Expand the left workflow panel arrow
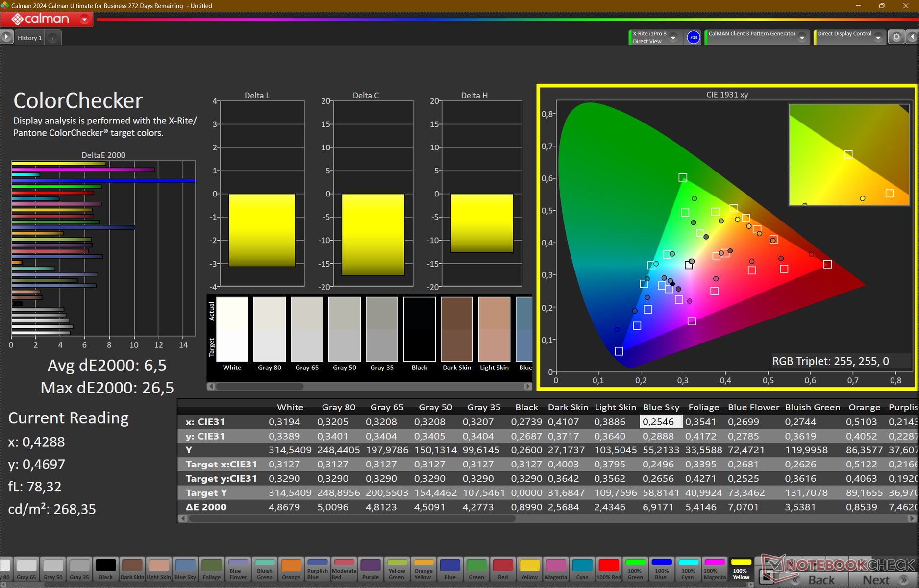This screenshot has height=588, width=919. coord(6,37)
